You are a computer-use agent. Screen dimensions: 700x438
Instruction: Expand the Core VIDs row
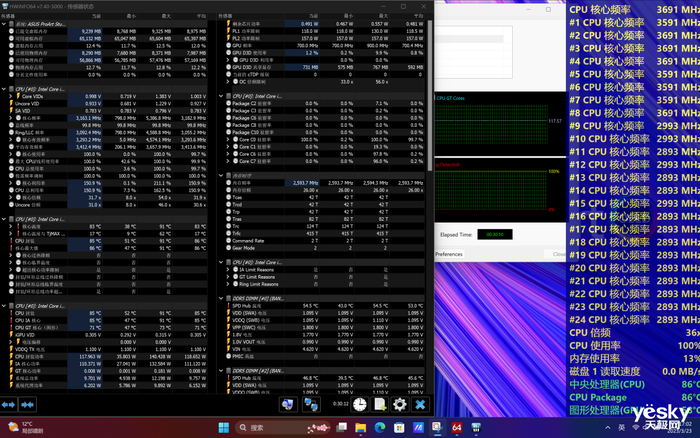11,96
